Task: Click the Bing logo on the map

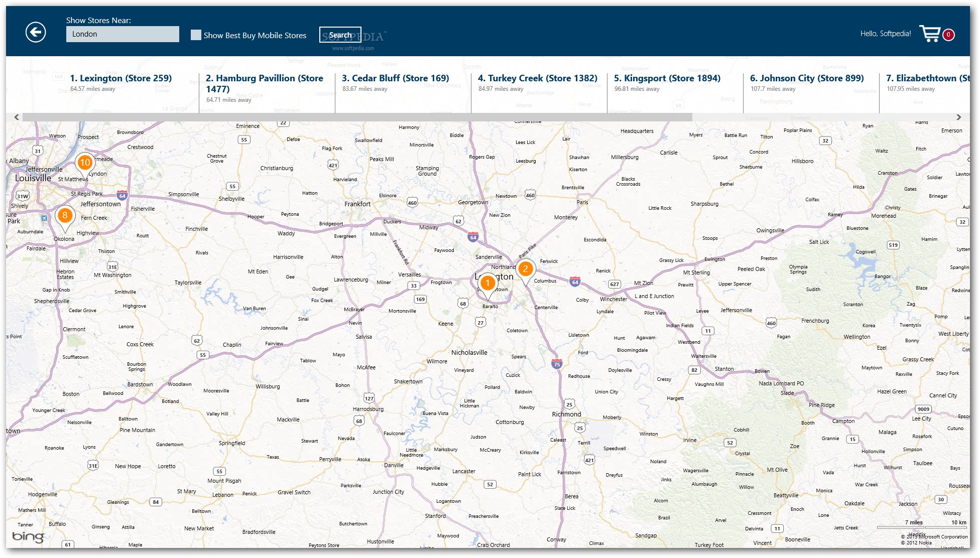Action: 28,536
